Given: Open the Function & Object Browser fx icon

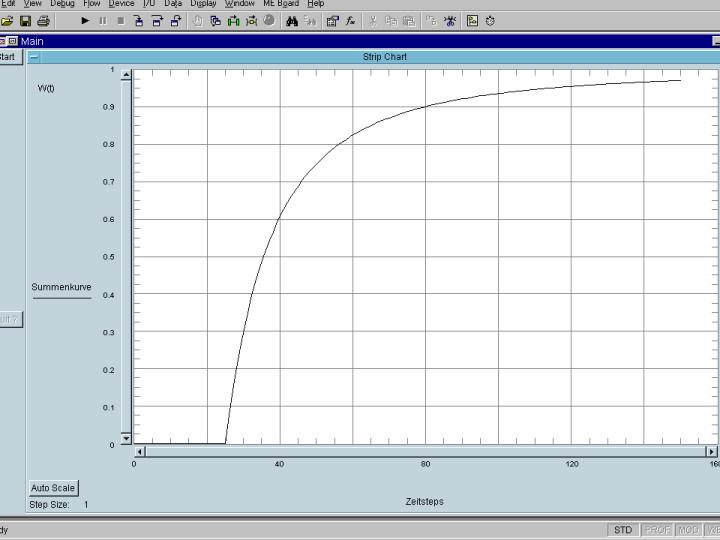Looking at the screenshot, I should [351, 21].
